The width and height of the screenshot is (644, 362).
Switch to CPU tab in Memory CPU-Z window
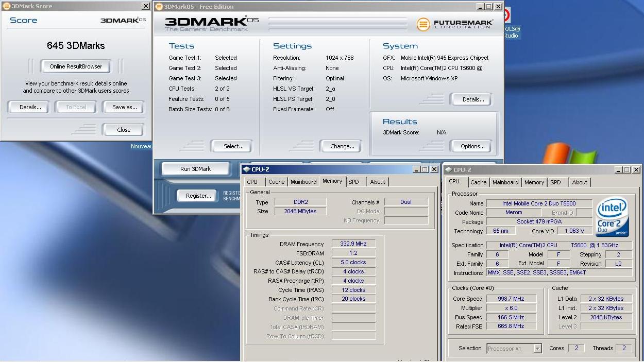(252, 182)
